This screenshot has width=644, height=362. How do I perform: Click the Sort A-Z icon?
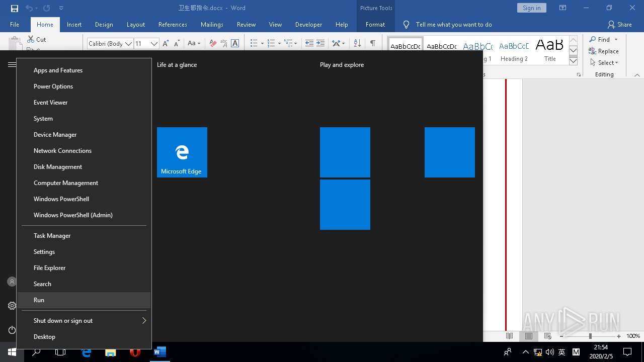[x=357, y=43]
